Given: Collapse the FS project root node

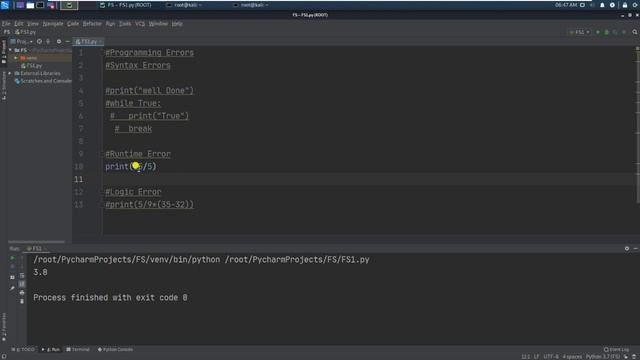Looking at the screenshot, I should tap(10, 50).
